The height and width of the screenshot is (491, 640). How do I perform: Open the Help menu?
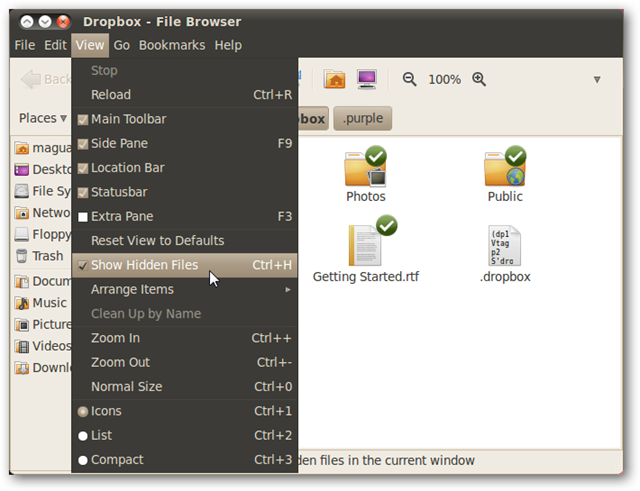click(228, 45)
